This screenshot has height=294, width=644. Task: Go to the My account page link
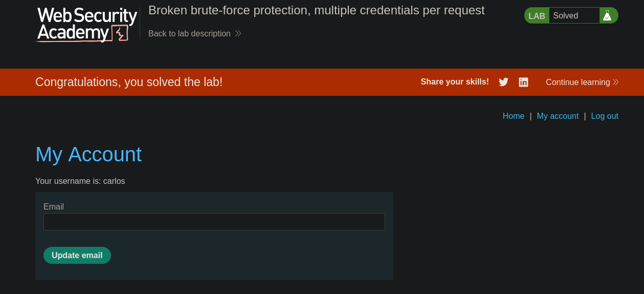558,116
